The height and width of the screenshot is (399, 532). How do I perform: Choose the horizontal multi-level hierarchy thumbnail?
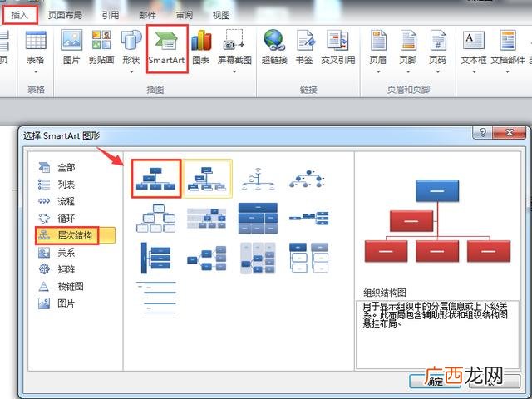coord(156,258)
